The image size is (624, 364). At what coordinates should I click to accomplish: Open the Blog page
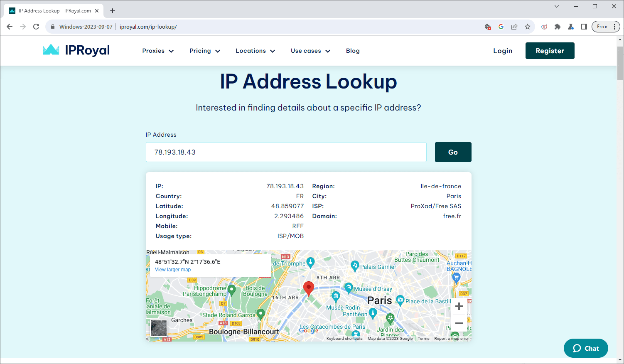pos(353,51)
